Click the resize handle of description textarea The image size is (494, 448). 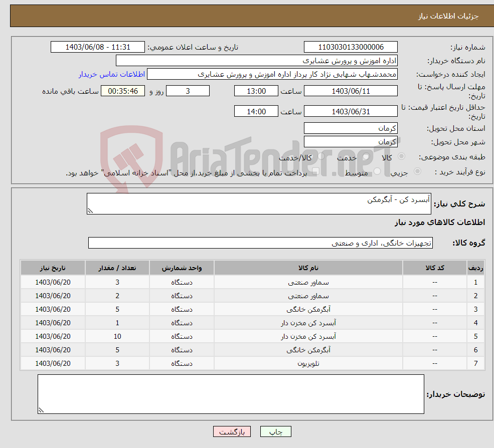tap(90, 211)
